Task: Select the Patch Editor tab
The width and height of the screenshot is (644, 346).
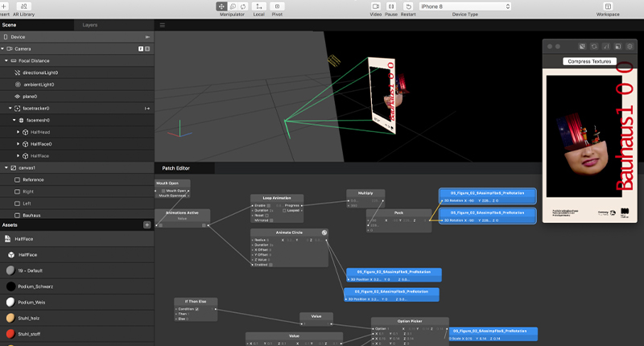Action: pyautogui.click(x=176, y=168)
